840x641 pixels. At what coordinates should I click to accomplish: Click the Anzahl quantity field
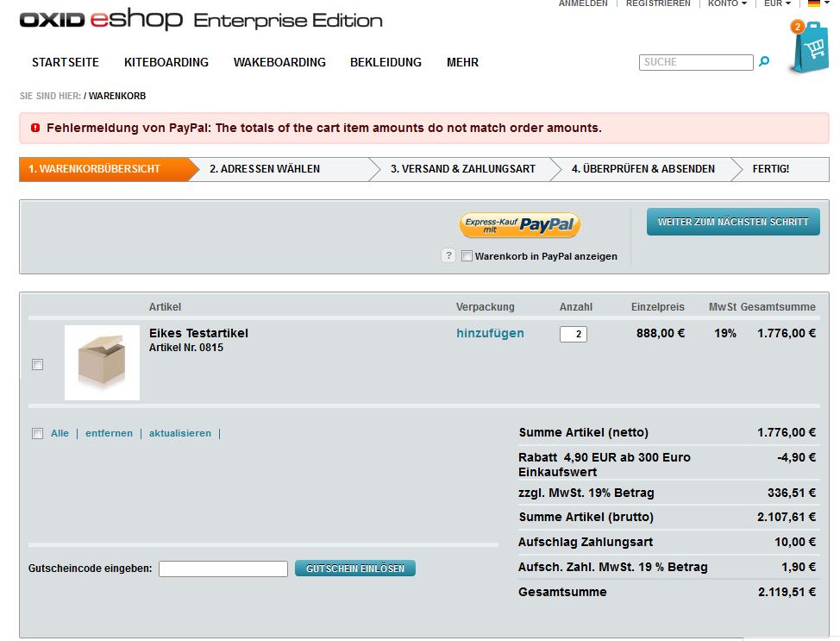(x=573, y=334)
